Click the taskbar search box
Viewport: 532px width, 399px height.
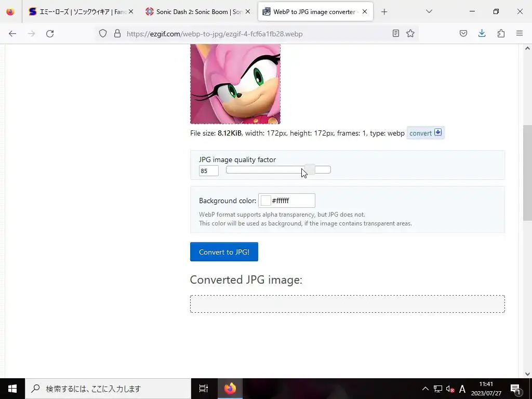click(x=108, y=389)
